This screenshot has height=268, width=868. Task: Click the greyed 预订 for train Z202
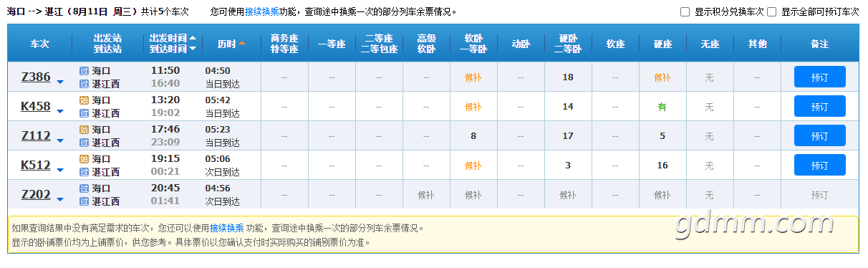click(x=819, y=195)
